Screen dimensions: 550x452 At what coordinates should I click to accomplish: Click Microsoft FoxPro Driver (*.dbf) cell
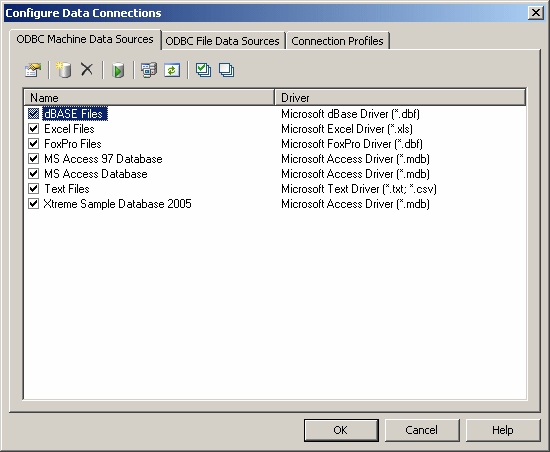(352, 144)
